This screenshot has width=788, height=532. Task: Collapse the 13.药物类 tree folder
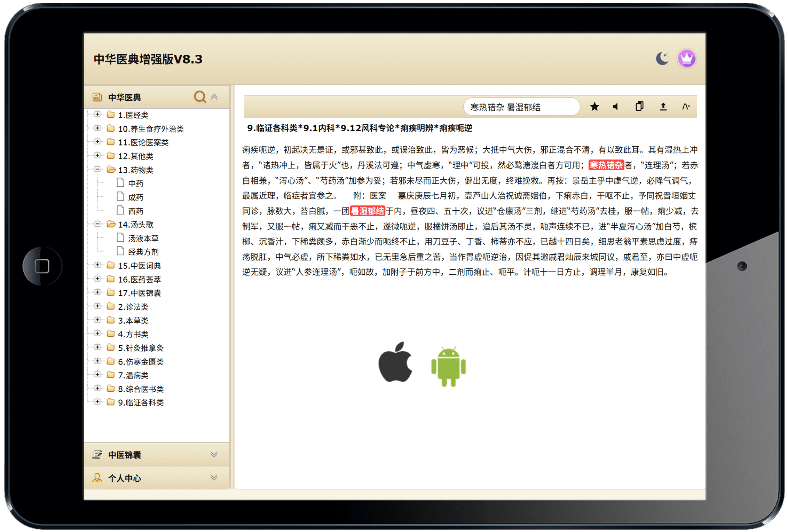click(97, 170)
